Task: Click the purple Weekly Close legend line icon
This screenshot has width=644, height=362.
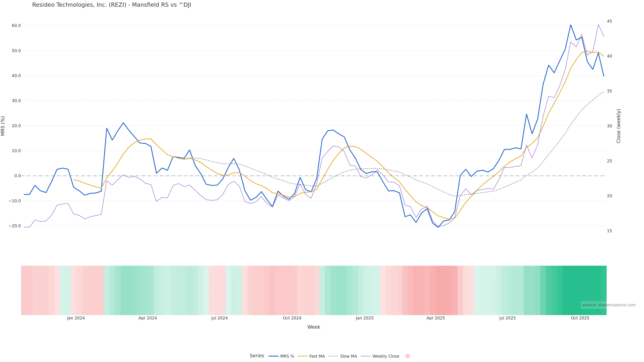Action: coord(366,356)
